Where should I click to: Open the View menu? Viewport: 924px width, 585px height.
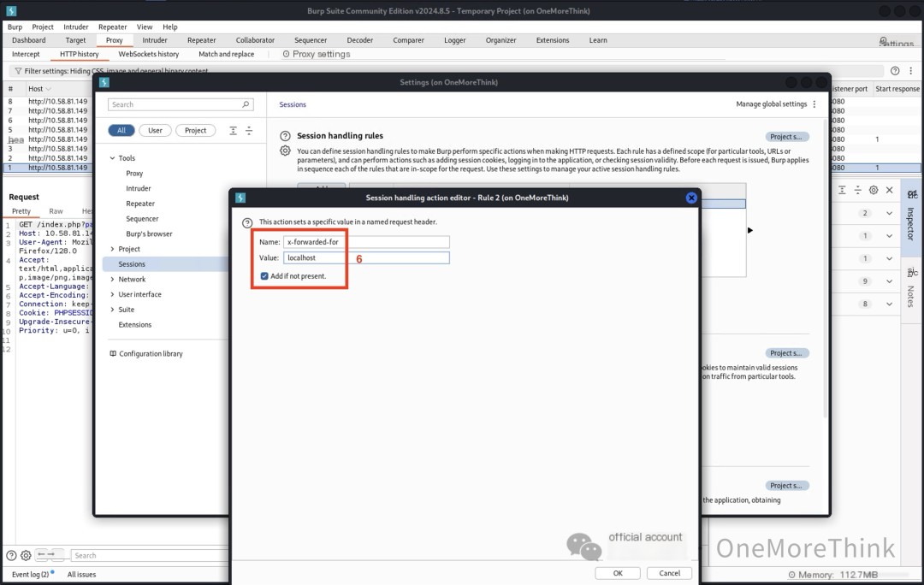coord(145,27)
